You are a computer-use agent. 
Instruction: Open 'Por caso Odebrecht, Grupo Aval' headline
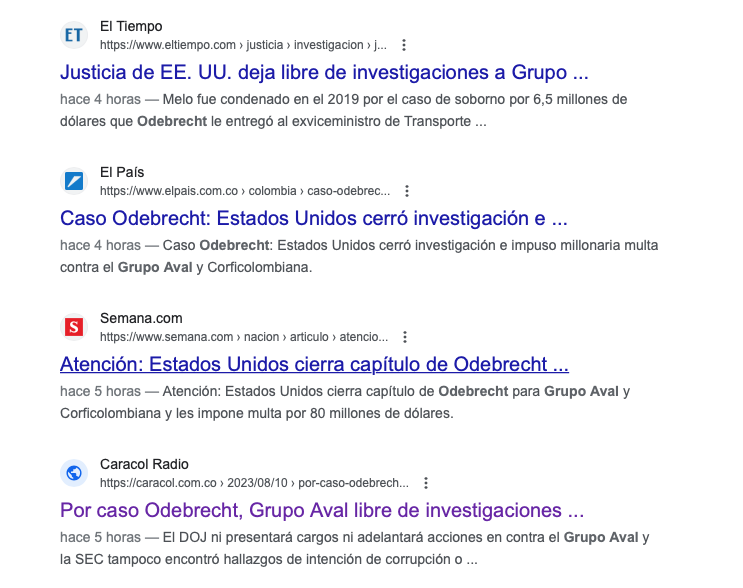click(322, 510)
